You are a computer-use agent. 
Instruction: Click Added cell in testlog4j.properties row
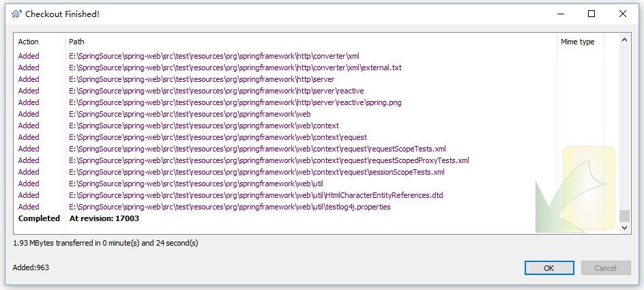(x=29, y=207)
